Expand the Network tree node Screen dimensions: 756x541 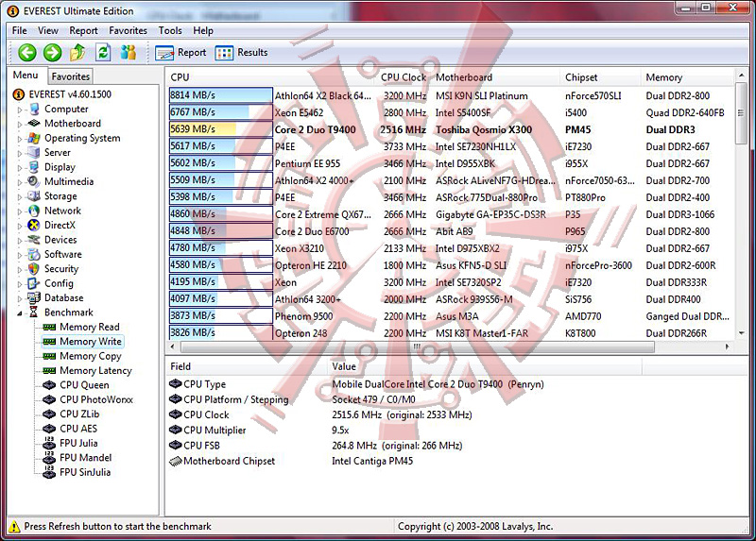tap(20, 211)
